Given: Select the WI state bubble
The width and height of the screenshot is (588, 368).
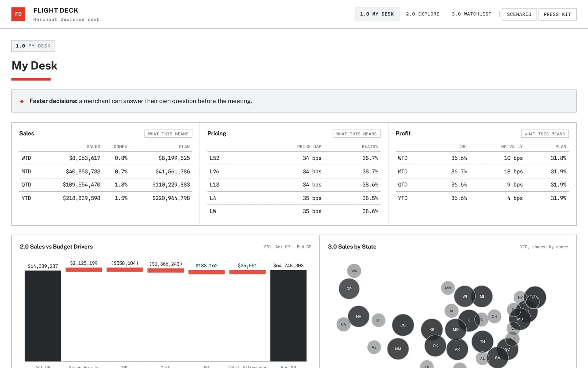Looking at the screenshot, I should click(465, 296).
